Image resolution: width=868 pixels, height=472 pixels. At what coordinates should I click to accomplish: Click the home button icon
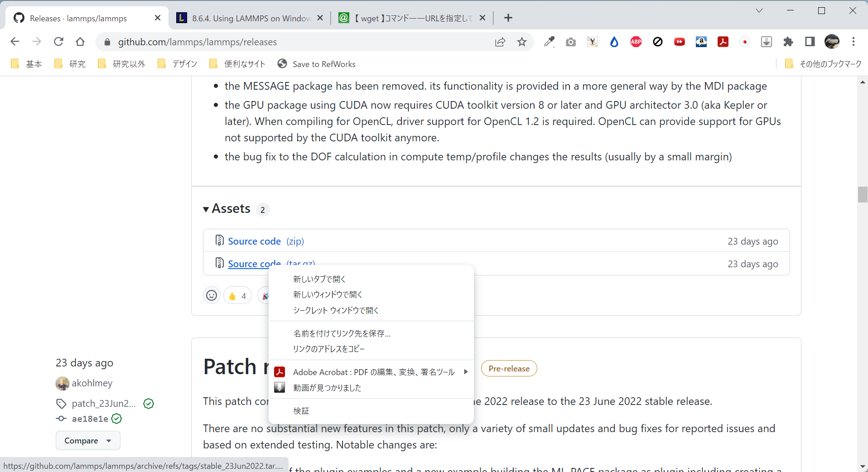pyautogui.click(x=80, y=42)
